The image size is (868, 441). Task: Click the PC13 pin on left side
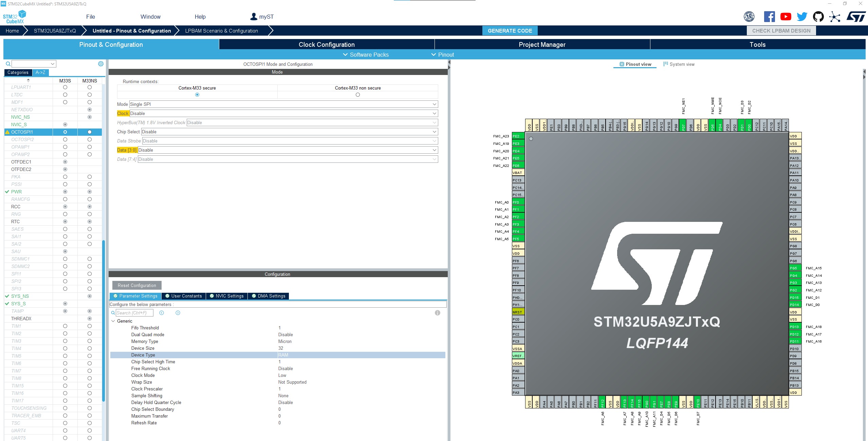(x=518, y=180)
